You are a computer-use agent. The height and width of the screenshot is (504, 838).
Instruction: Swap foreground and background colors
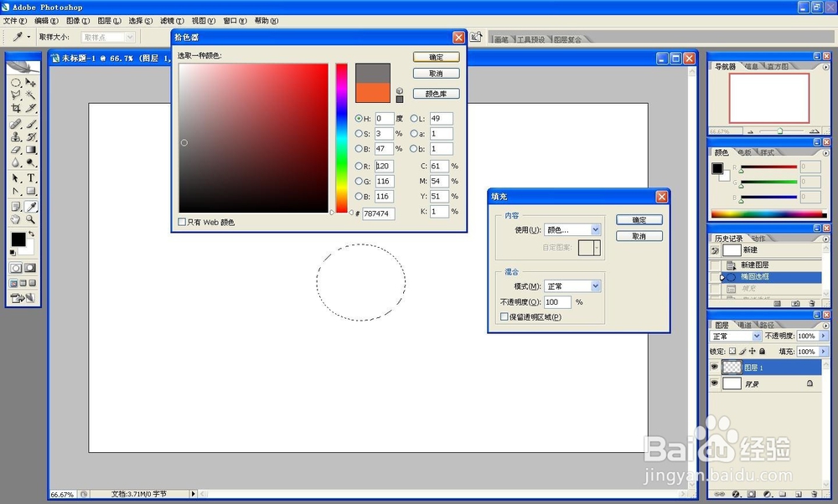pyautogui.click(x=32, y=234)
